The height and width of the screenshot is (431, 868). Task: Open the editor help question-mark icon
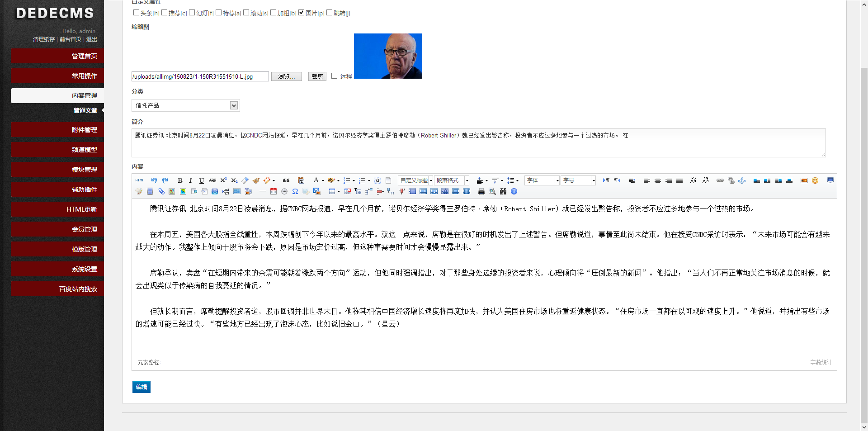coord(514,191)
